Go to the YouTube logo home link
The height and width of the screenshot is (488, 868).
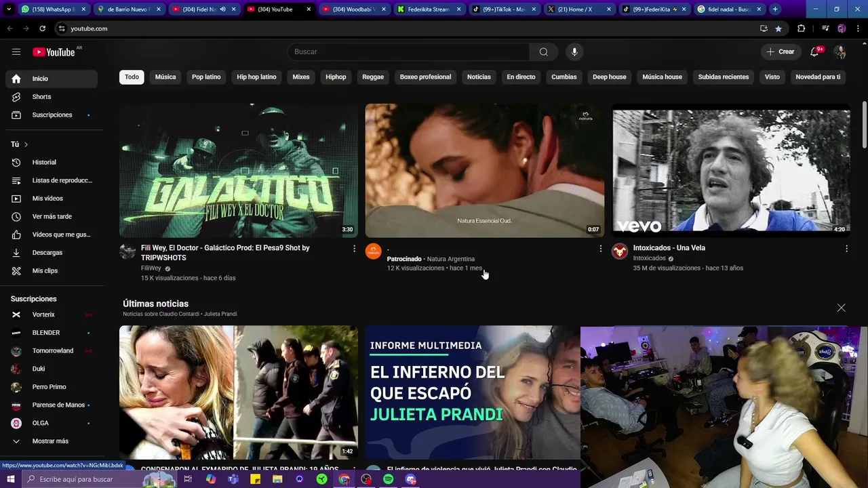point(54,52)
